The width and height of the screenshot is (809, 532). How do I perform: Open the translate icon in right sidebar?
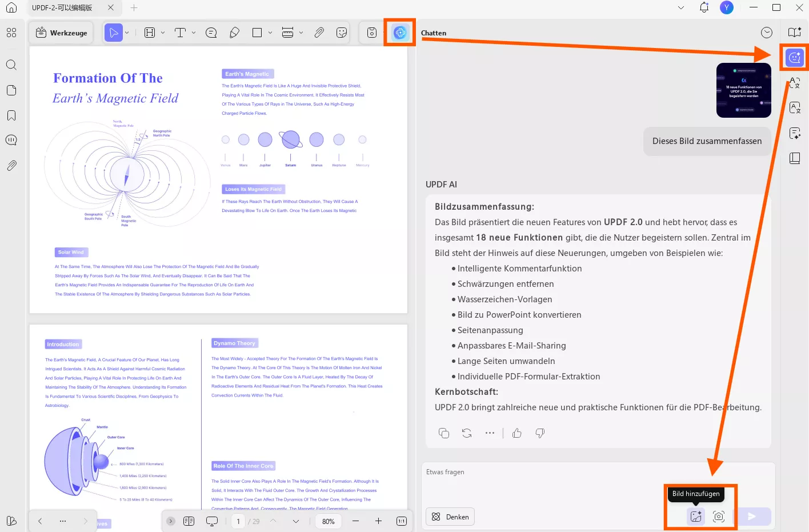coord(795,83)
